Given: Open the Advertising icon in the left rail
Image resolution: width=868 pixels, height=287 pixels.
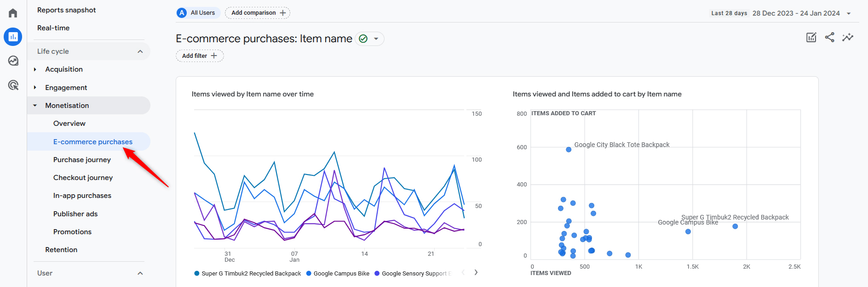Looking at the screenshot, I should coord(13,85).
